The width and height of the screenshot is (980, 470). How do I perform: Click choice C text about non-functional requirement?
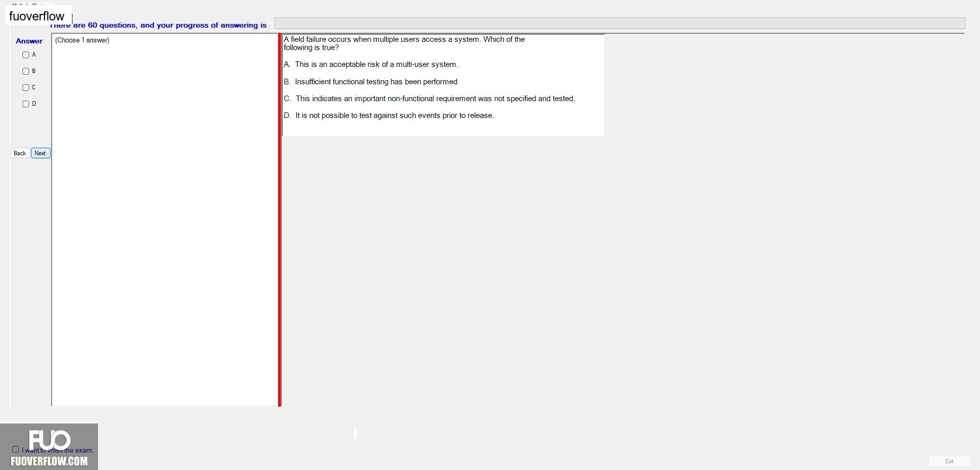tap(429, 99)
